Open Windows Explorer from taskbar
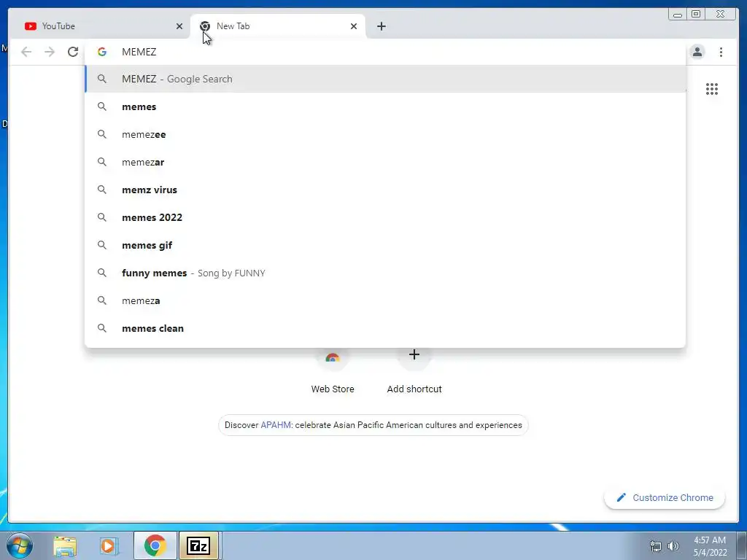The height and width of the screenshot is (560, 747). click(x=65, y=545)
